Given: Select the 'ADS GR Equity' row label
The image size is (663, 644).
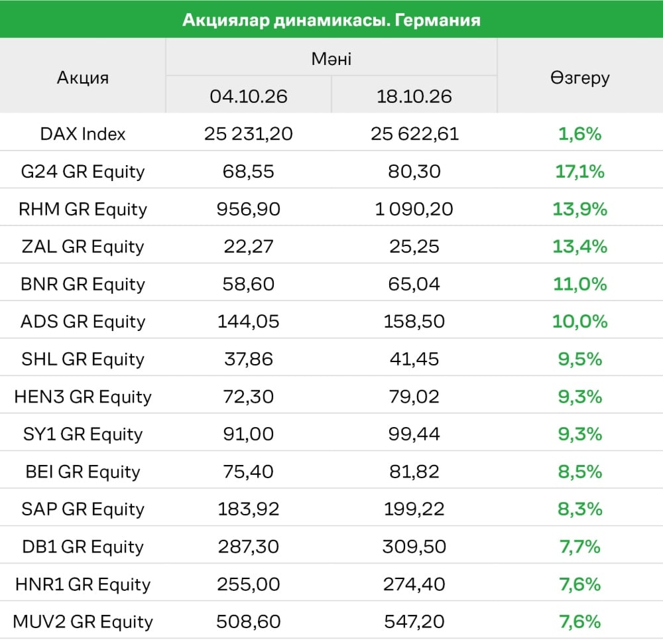Looking at the screenshot, I should [x=83, y=322].
